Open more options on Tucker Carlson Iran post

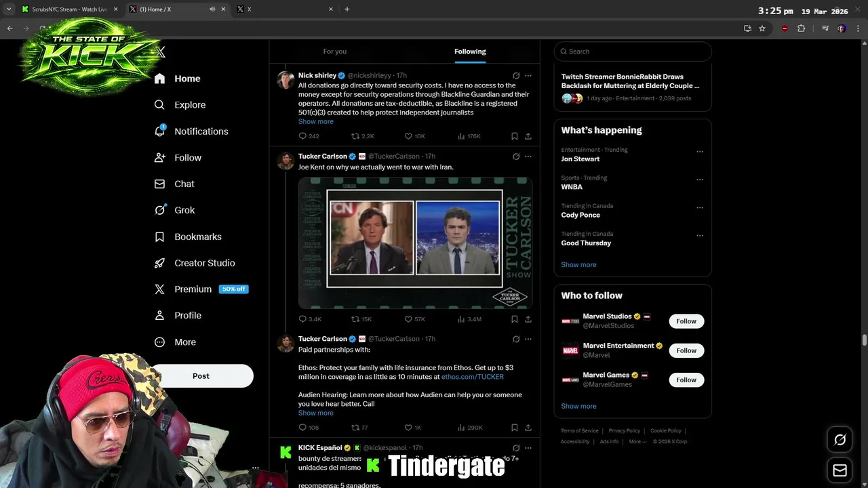click(x=528, y=157)
